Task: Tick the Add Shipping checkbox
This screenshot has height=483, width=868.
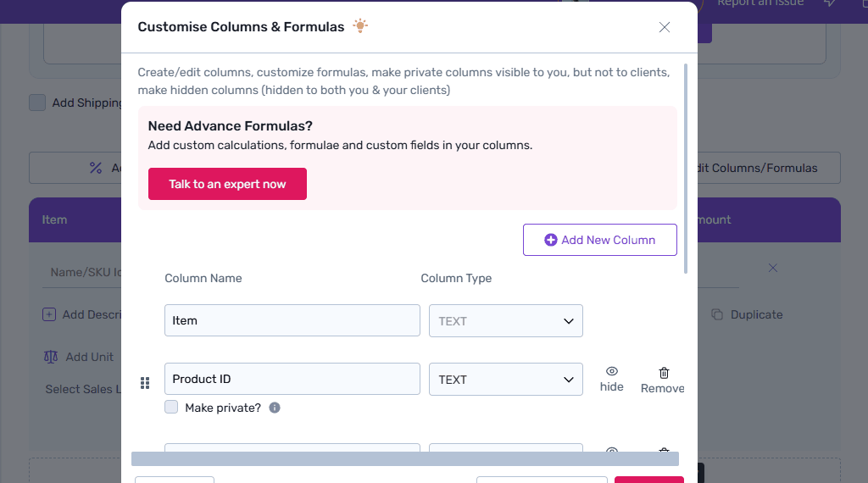Action: pyautogui.click(x=37, y=103)
